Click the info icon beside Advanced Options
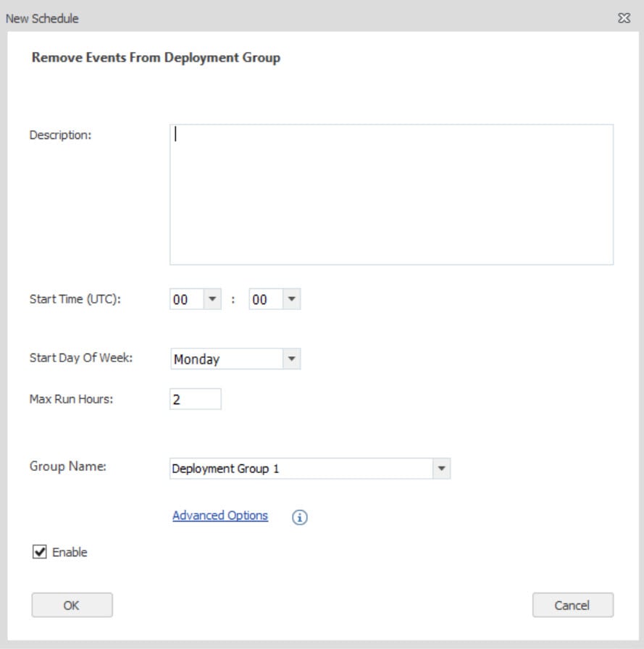 (300, 517)
